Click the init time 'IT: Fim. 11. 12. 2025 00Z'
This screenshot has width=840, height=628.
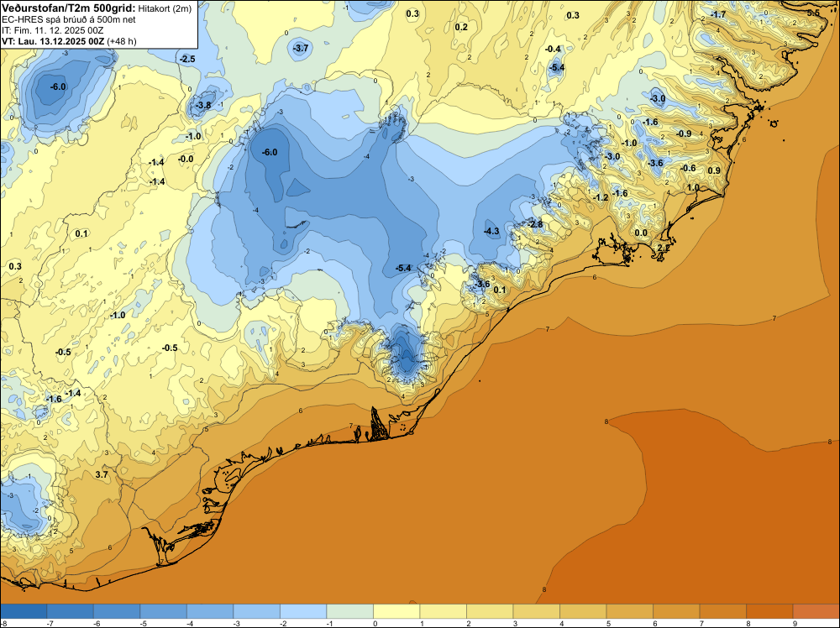(x=52, y=30)
